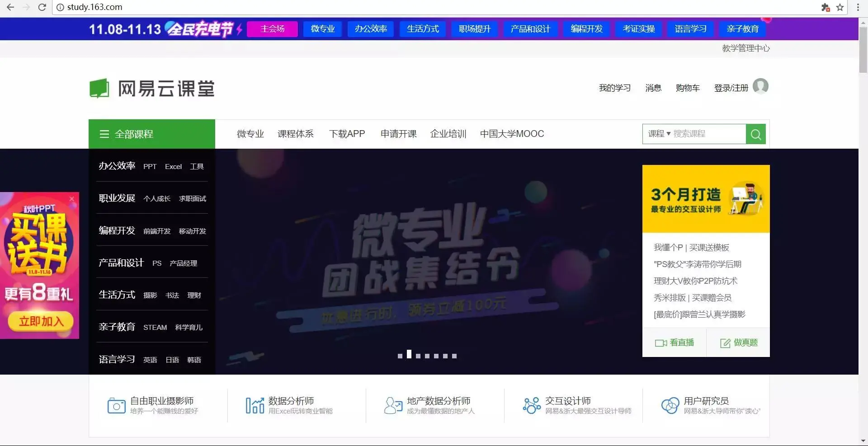
Task: Select 主会场 in the promo bar
Action: click(x=272, y=29)
